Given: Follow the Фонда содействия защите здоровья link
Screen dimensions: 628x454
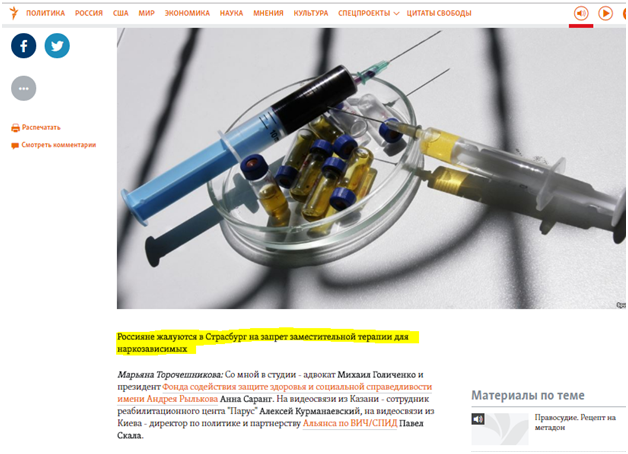Looking at the screenshot, I should coord(274,393).
